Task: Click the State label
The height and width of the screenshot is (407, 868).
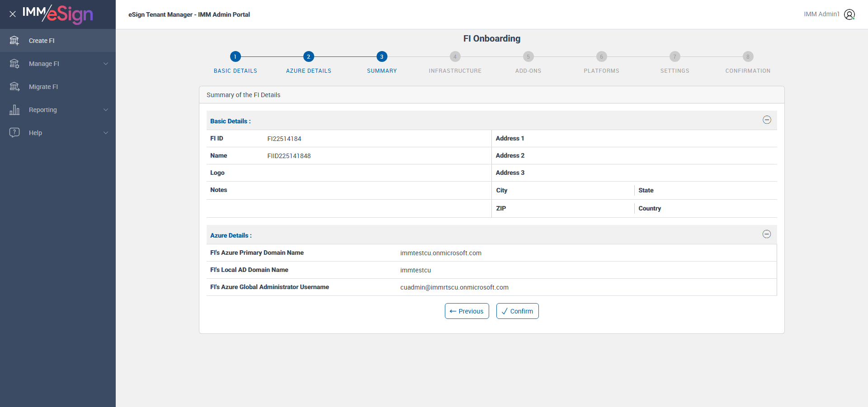Action: click(x=646, y=190)
